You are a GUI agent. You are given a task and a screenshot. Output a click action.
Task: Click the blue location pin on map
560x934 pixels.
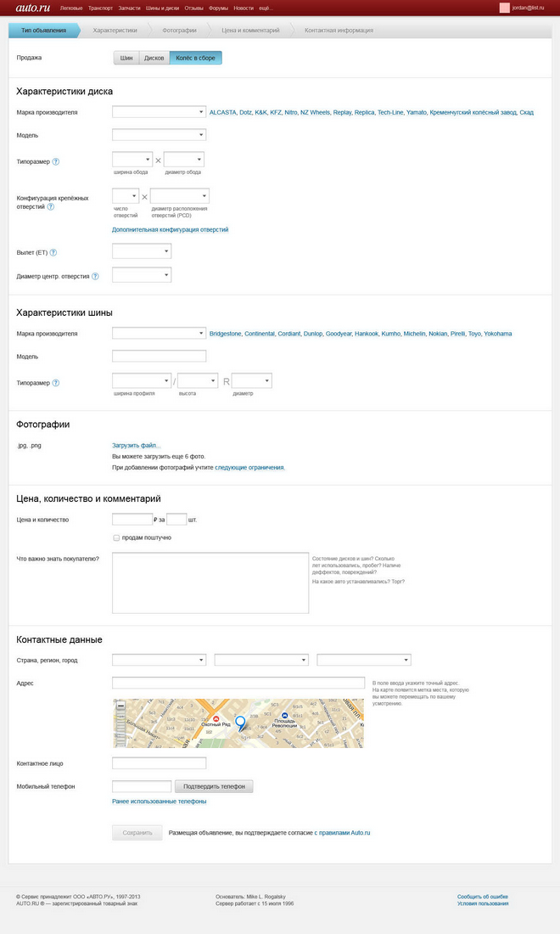[x=240, y=723]
